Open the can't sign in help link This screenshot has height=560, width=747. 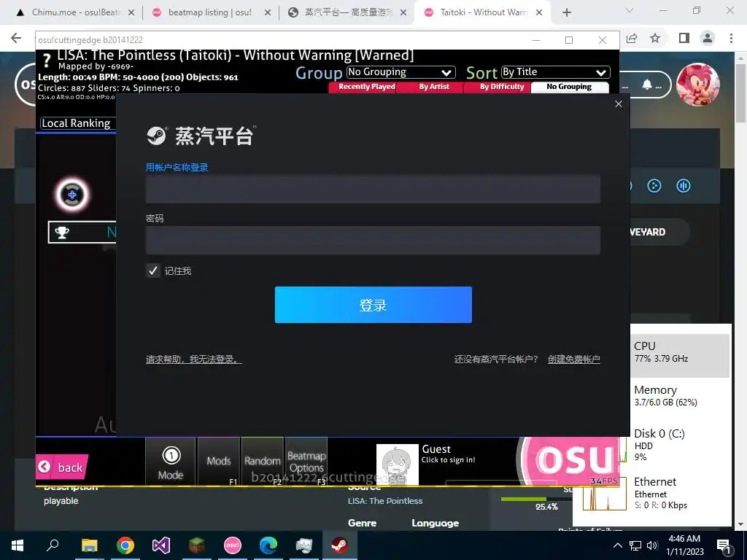(x=194, y=359)
